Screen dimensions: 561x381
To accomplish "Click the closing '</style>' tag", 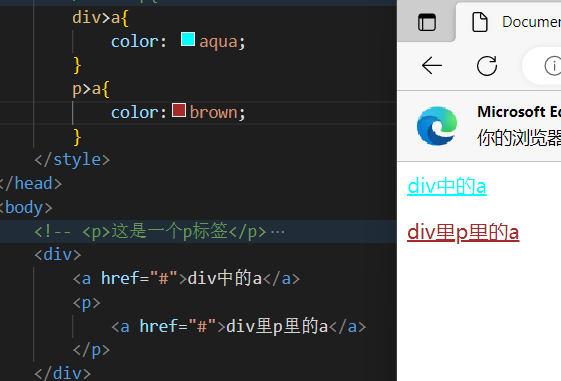I will pyautogui.click(x=72, y=160).
